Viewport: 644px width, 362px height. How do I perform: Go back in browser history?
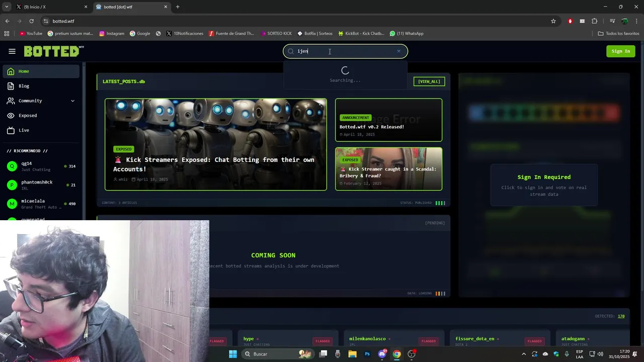point(7,21)
